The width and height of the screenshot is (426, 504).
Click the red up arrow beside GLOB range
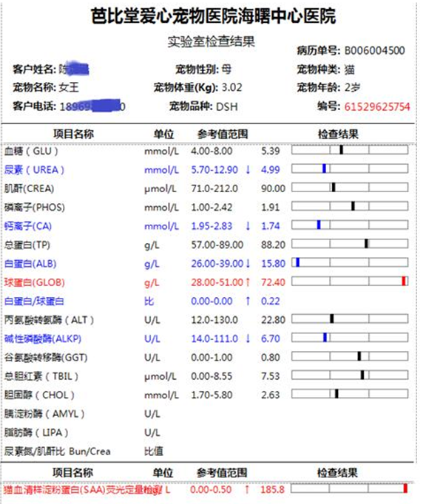248,282
